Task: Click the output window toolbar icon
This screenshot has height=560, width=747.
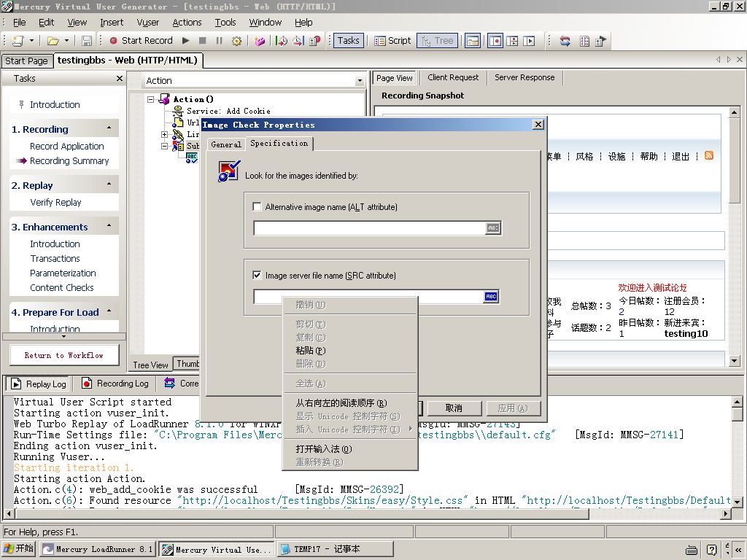Action: (x=473, y=41)
